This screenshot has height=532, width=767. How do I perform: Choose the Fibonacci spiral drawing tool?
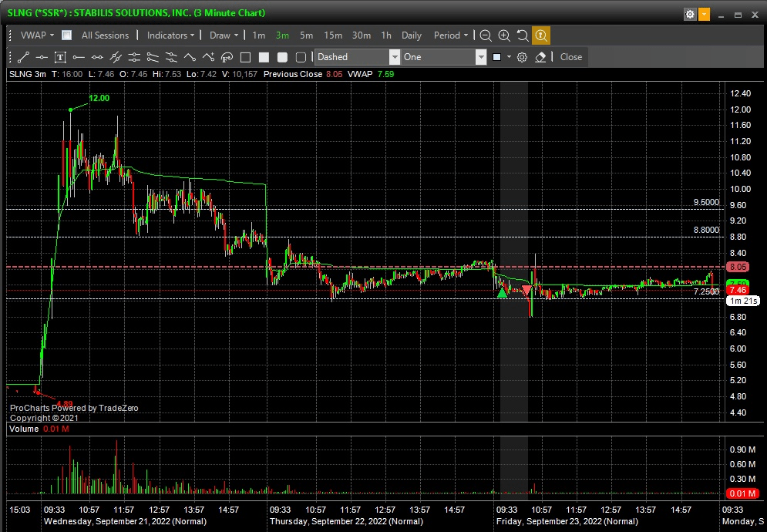pyautogui.click(x=227, y=57)
